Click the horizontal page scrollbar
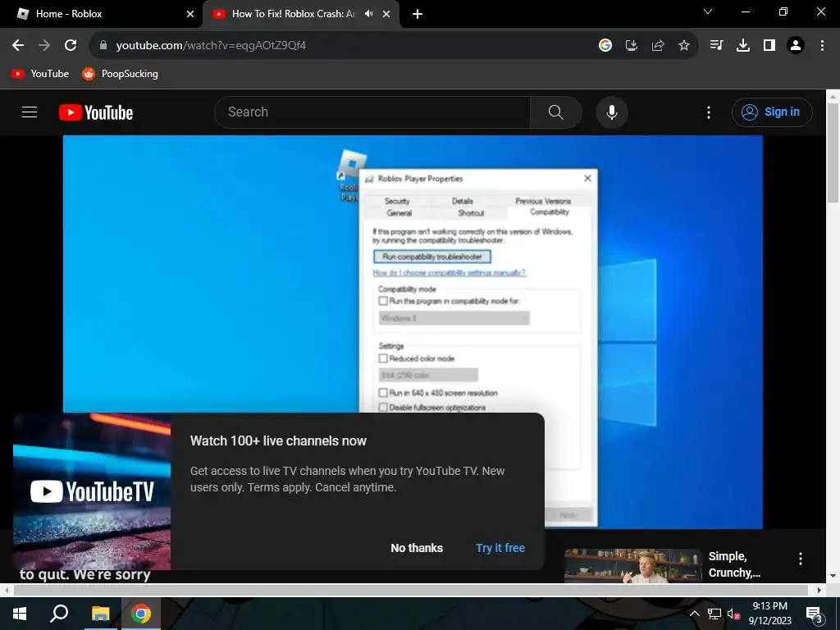 [x=410, y=590]
